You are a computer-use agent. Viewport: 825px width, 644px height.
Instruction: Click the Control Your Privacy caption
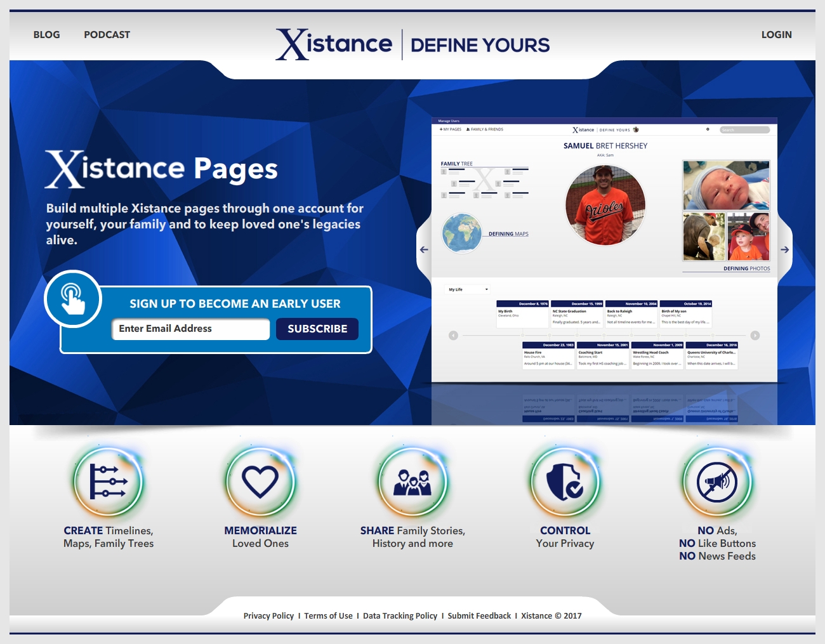[565, 537]
